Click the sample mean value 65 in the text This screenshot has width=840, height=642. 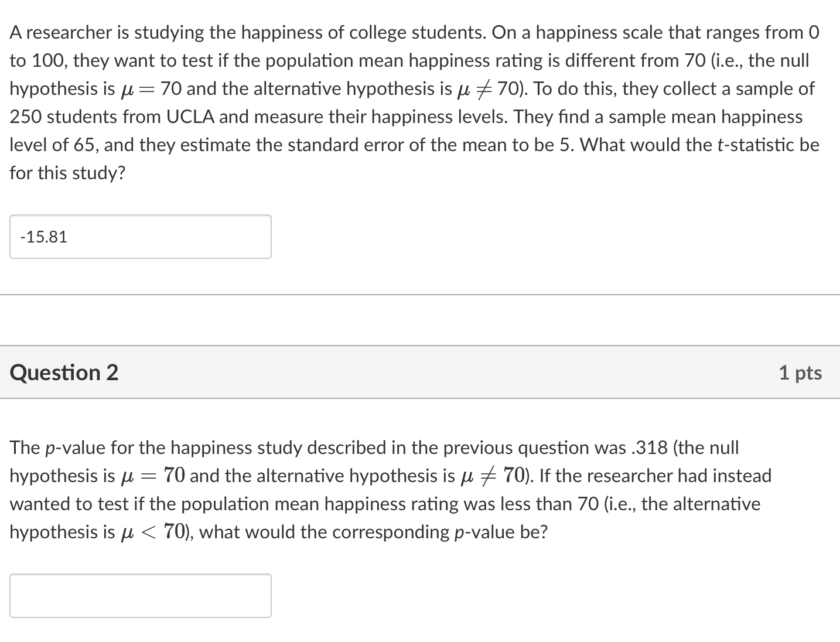point(84,145)
